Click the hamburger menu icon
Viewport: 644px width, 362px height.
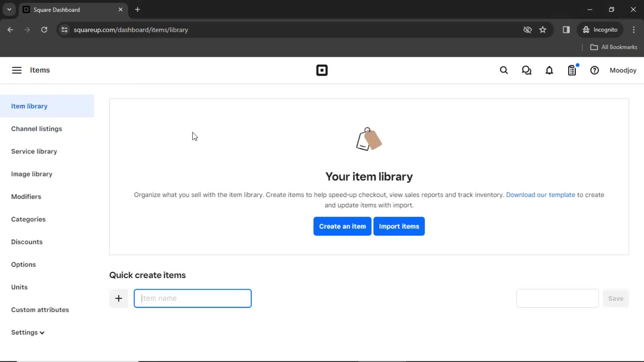tap(16, 70)
